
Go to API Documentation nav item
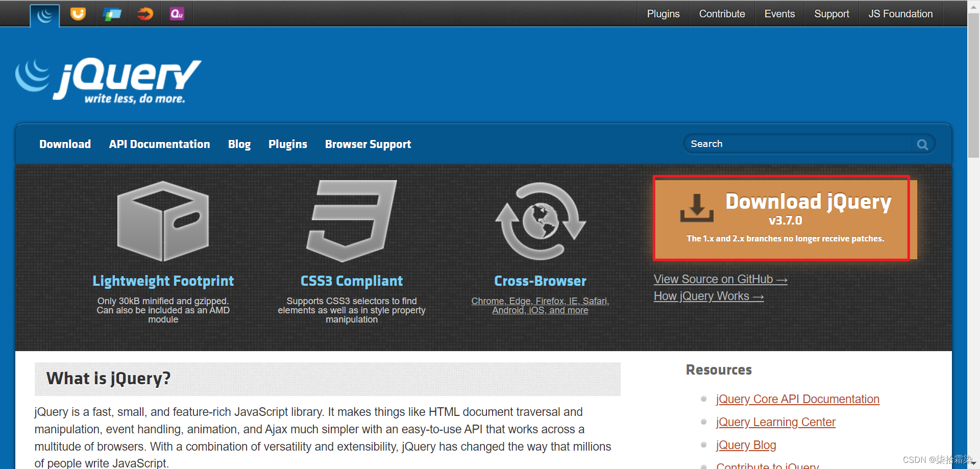(159, 144)
